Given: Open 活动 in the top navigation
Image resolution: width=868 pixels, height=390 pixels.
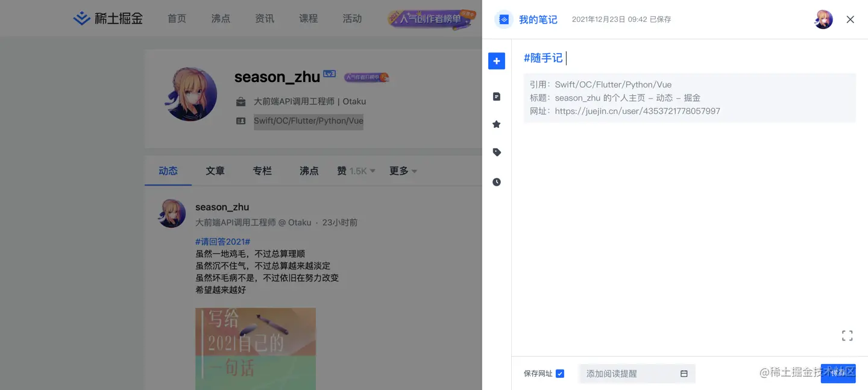Looking at the screenshot, I should click(352, 19).
